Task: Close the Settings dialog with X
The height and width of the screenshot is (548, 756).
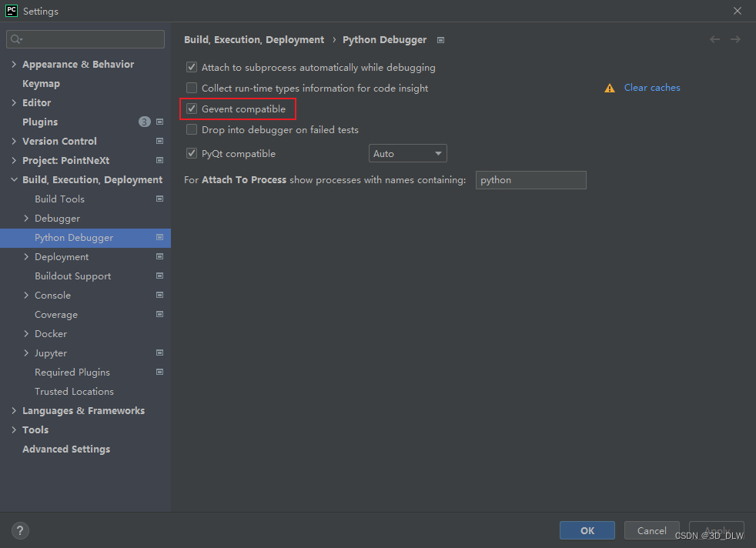Action: coord(738,11)
